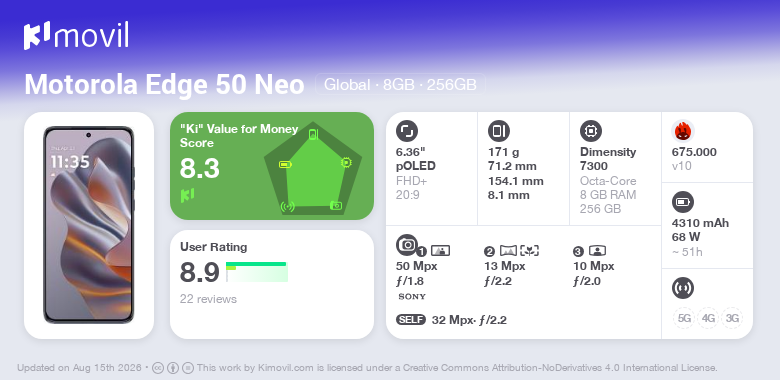Click the Global 8GB 256GB variant tag
Image resolution: width=780 pixels, height=380 pixels.
400,85
